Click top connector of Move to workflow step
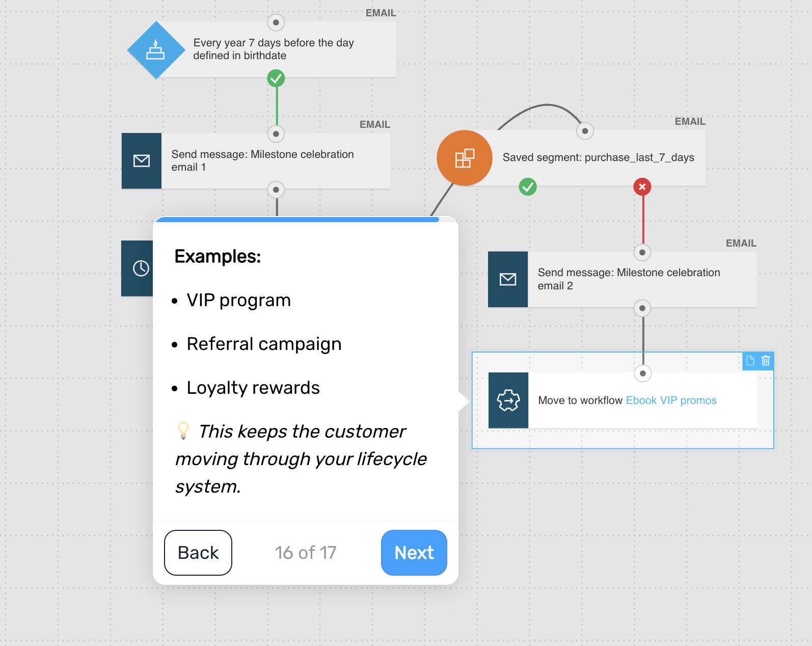Screen dimensions: 812x646 (643, 373)
